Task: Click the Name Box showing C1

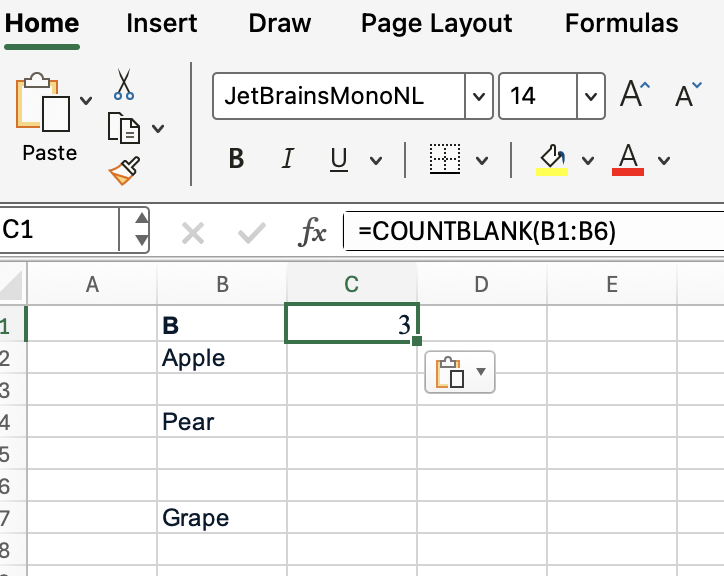Action: 59,230
